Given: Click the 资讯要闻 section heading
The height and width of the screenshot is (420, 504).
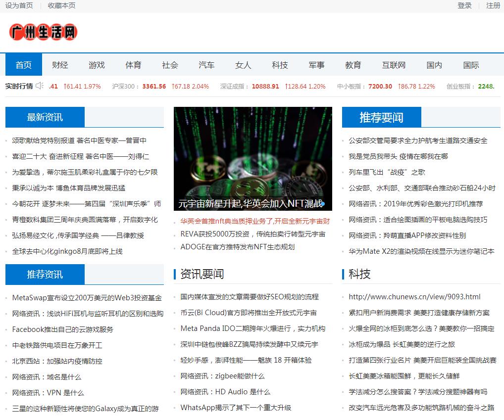Looking at the screenshot, I should pos(202,274).
